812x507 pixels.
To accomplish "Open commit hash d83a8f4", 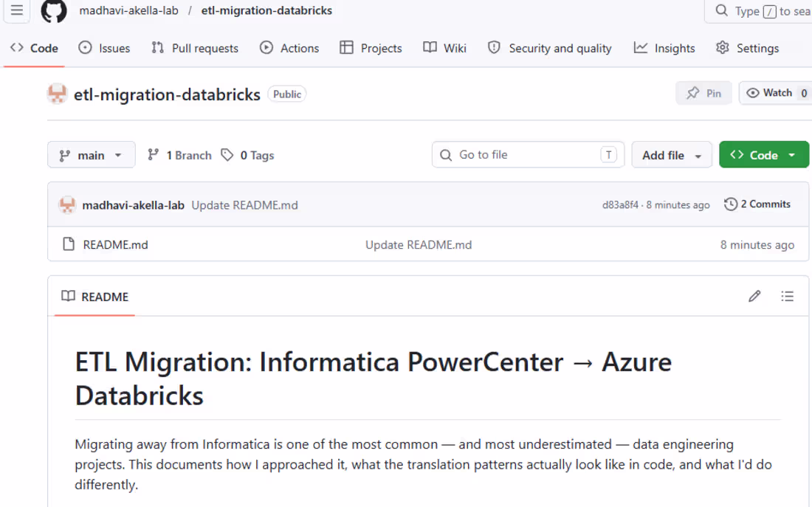I will (620, 204).
